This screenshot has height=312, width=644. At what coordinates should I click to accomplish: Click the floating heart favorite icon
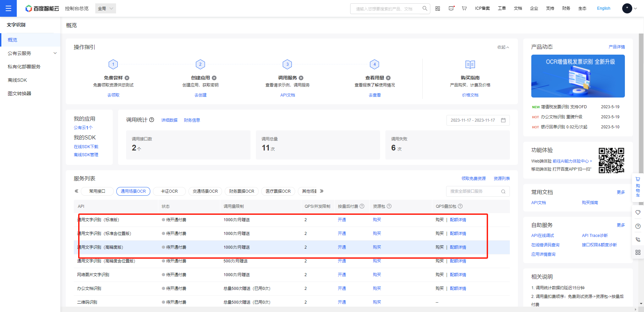[x=638, y=212]
